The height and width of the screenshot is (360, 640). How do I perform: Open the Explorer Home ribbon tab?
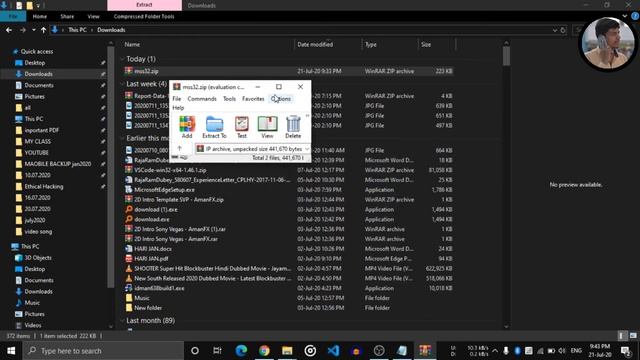40,16
